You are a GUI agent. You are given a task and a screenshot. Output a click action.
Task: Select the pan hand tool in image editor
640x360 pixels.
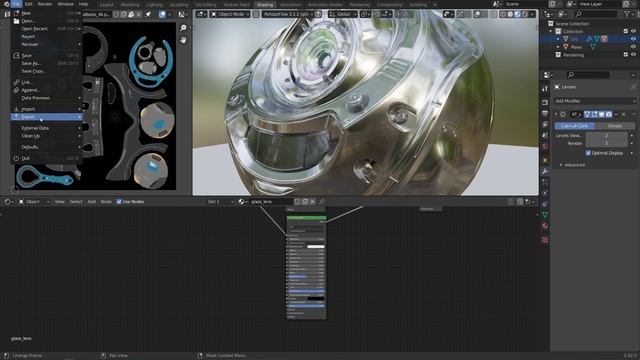(183, 40)
